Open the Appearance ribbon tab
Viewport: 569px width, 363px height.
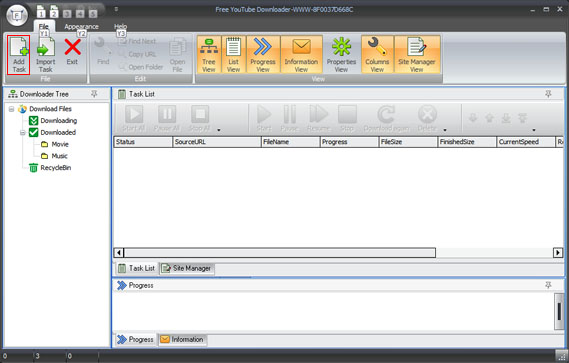coord(81,26)
